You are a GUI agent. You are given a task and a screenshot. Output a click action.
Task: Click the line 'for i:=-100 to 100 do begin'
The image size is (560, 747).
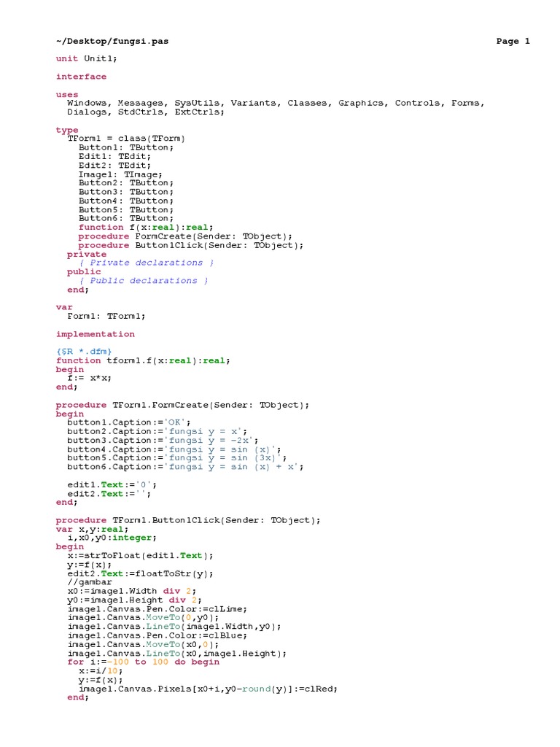144,662
